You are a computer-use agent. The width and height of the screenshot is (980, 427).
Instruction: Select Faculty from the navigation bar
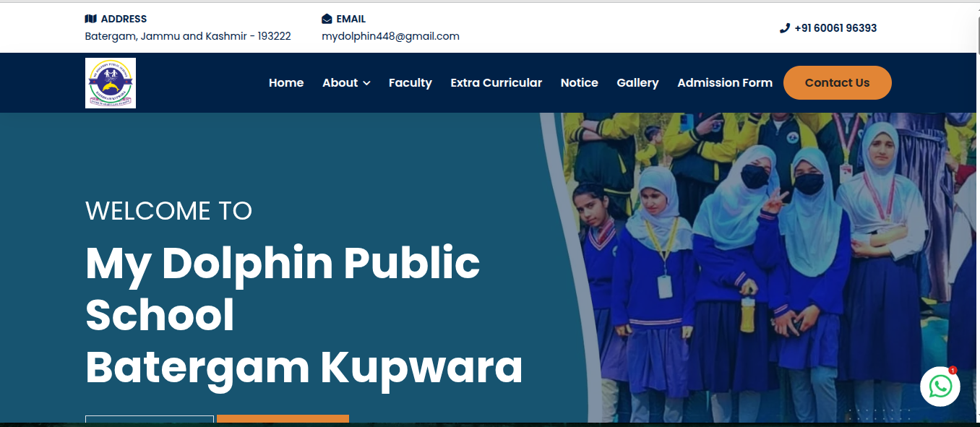tap(411, 82)
